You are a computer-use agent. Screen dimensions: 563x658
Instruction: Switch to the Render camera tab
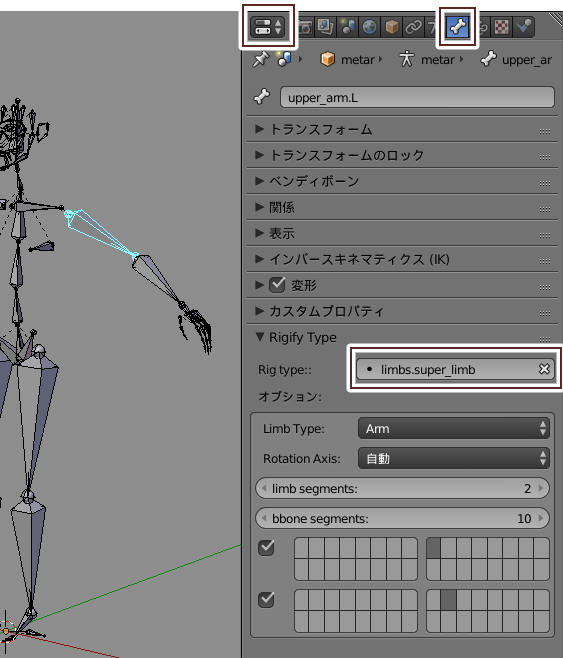(x=306, y=27)
